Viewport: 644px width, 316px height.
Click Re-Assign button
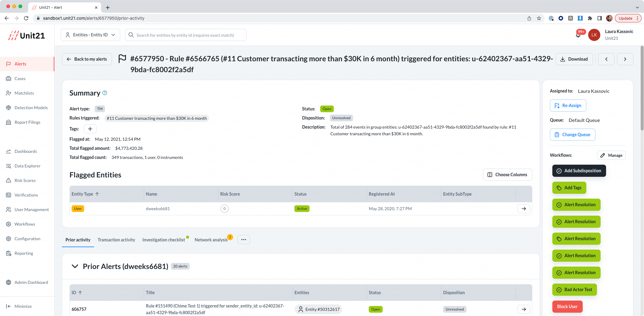pos(568,106)
